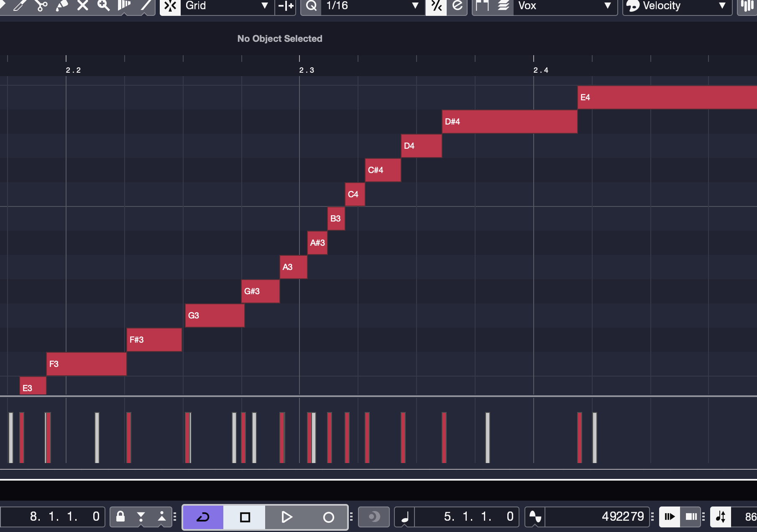Select the Mute (X) tool
The height and width of the screenshot is (532, 757).
83,6
